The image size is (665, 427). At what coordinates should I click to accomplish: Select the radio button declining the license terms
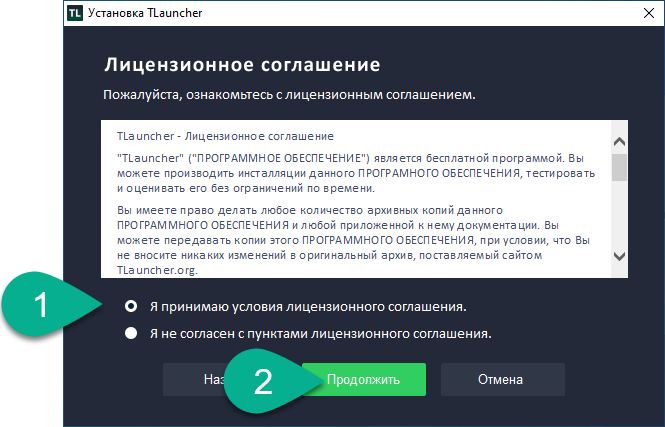tap(131, 333)
